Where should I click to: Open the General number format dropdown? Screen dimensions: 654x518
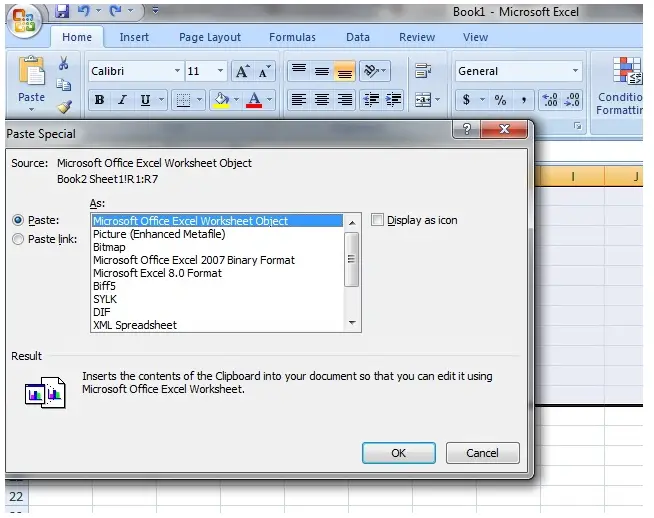pyautogui.click(x=576, y=71)
